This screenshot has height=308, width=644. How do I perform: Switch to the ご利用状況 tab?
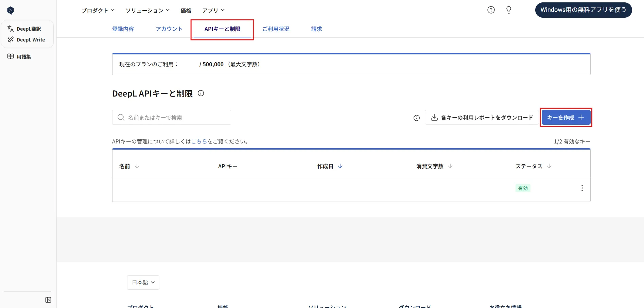click(276, 29)
